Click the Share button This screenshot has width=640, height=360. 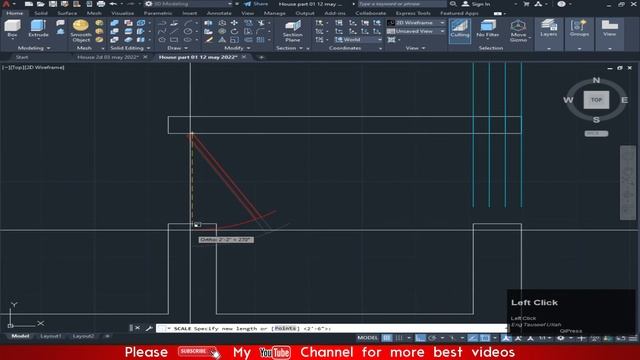tap(256, 4)
